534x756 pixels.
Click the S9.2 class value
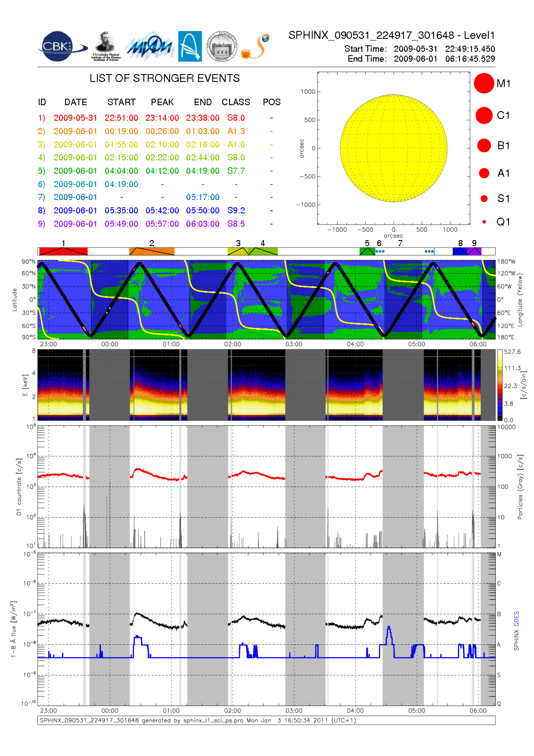click(x=236, y=210)
